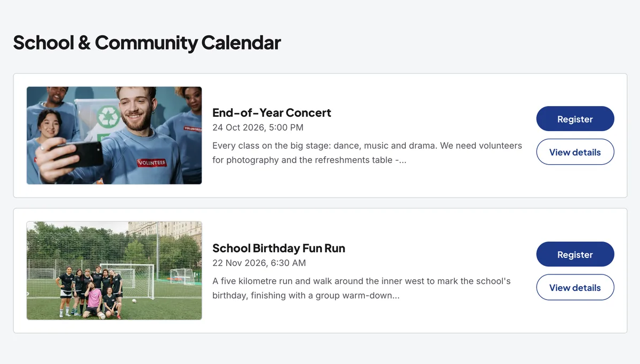
Task: Register for the School Birthday Fun Run
Action: (575, 254)
